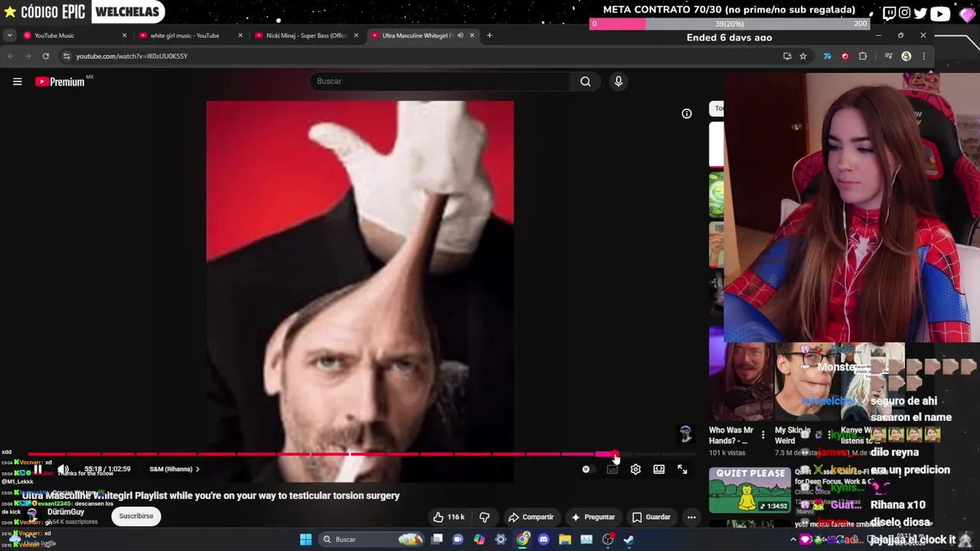Screen dimensions: 980x551
Task: Activate voice search microphone
Action: pos(619,81)
